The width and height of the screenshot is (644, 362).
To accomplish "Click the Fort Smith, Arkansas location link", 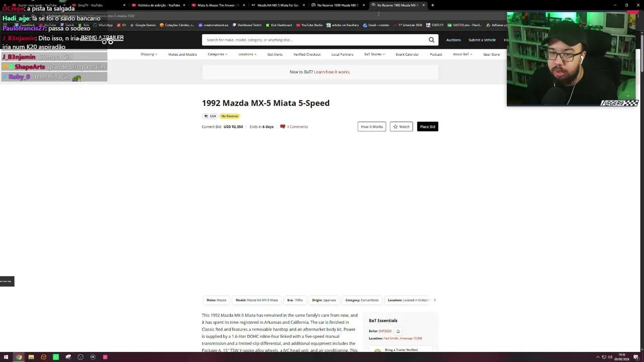I will coord(403,338).
